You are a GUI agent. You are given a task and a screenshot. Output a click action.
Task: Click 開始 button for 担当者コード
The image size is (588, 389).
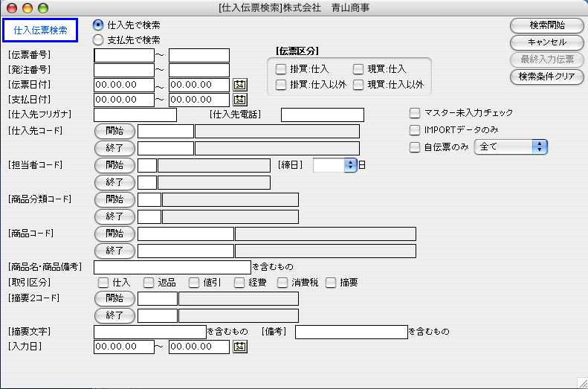(x=114, y=165)
